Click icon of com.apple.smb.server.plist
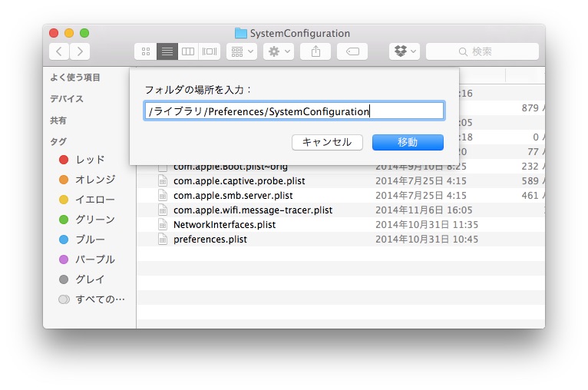This screenshot has height=390, width=588. tap(163, 195)
